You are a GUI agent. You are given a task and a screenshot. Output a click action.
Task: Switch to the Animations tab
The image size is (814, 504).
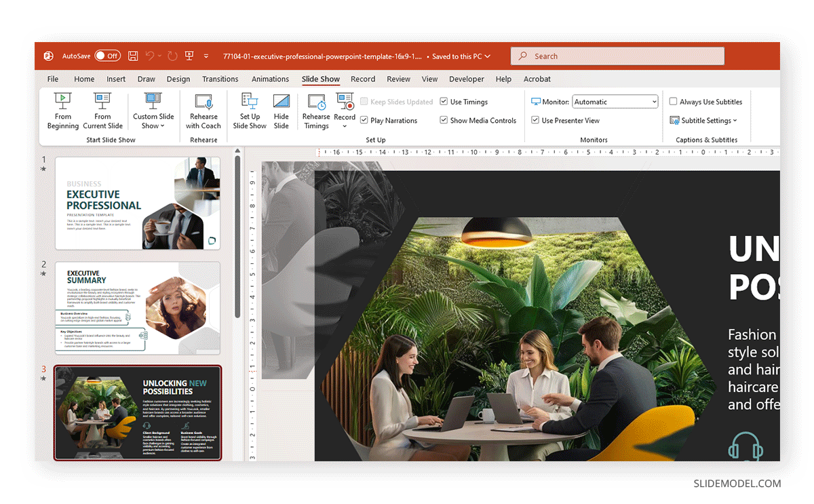click(x=270, y=79)
